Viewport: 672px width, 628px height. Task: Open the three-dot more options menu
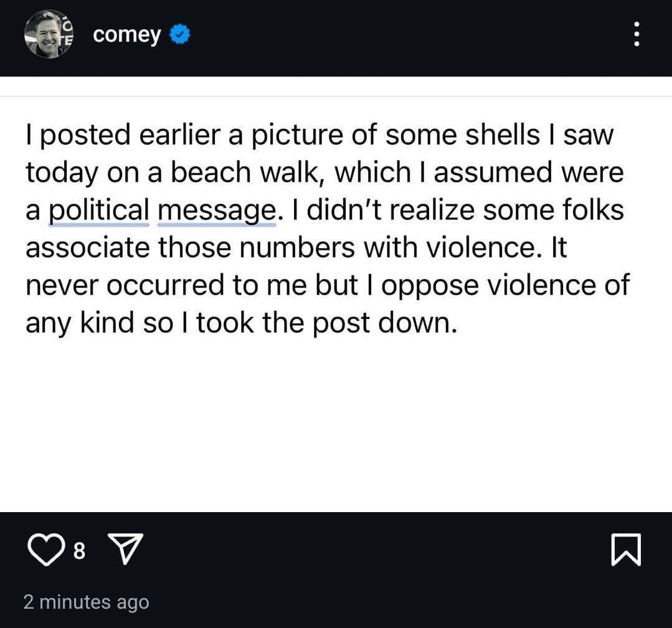[636, 34]
